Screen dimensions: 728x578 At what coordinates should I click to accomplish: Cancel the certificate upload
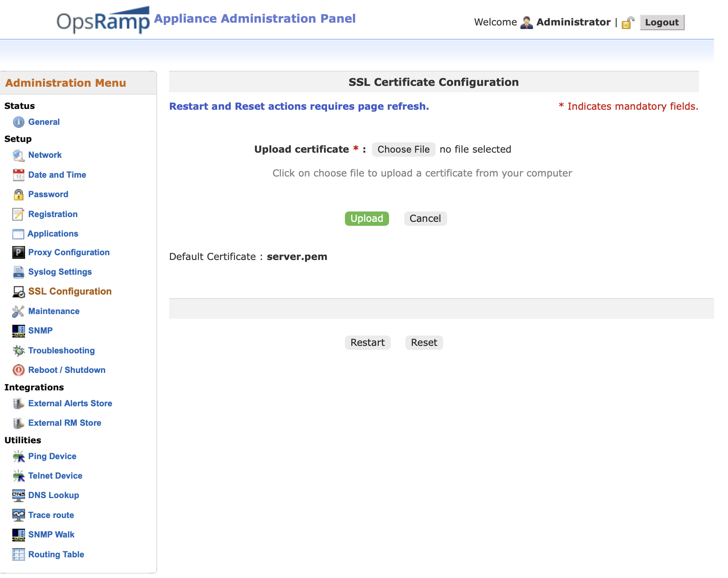425,219
